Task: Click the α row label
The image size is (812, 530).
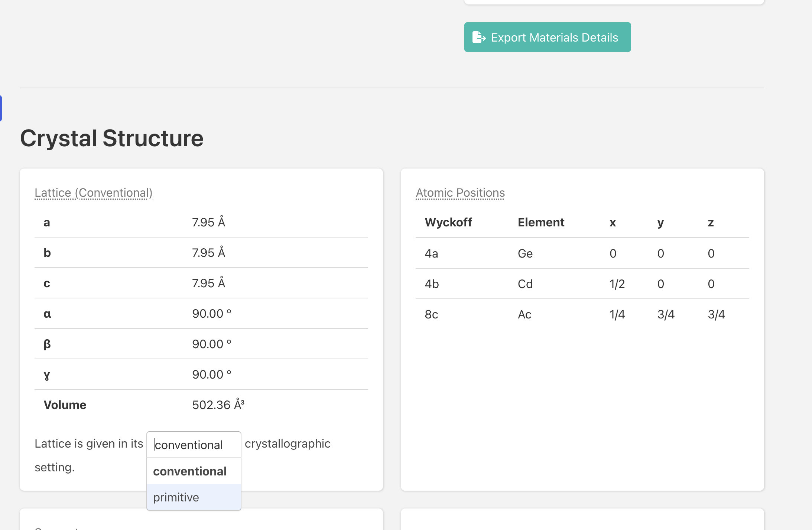Action: (x=47, y=314)
